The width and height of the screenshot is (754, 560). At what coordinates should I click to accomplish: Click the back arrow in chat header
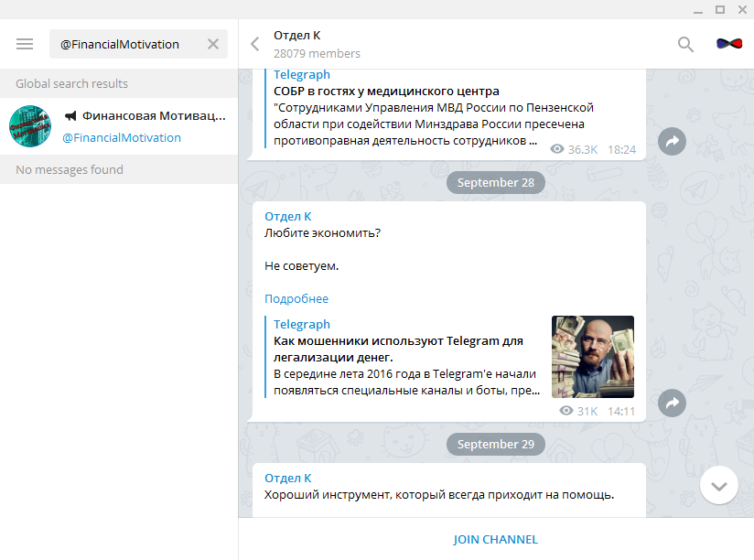tap(255, 44)
